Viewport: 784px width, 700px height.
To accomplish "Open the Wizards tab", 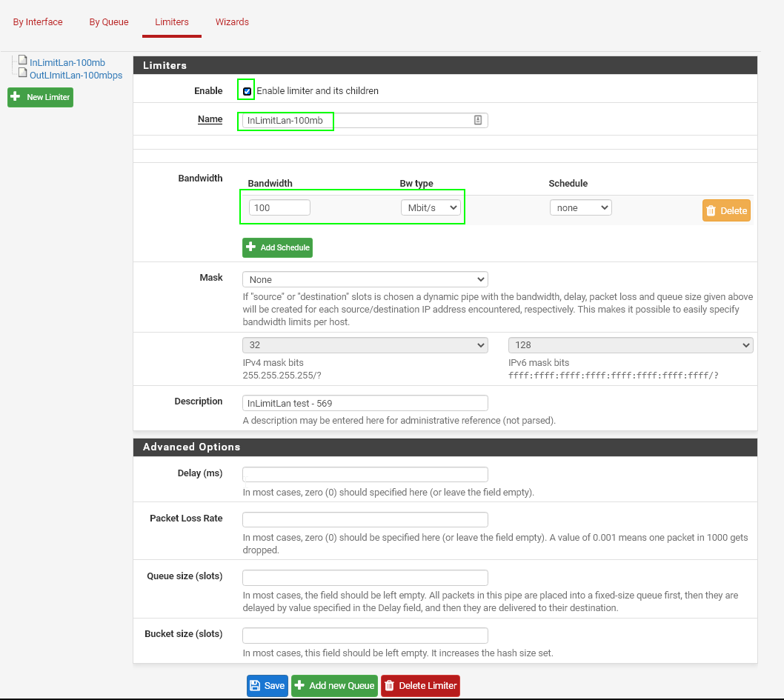I will (232, 22).
